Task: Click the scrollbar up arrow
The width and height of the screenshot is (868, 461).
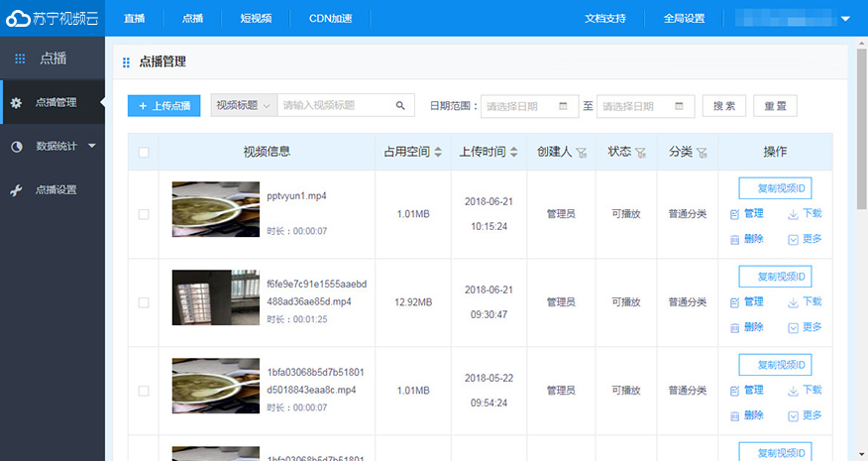Action: point(861,43)
